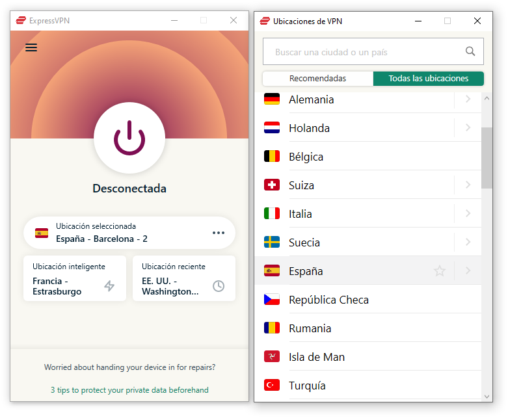
Task: Click the scrollbar up arrow in locations
Action: click(x=487, y=98)
